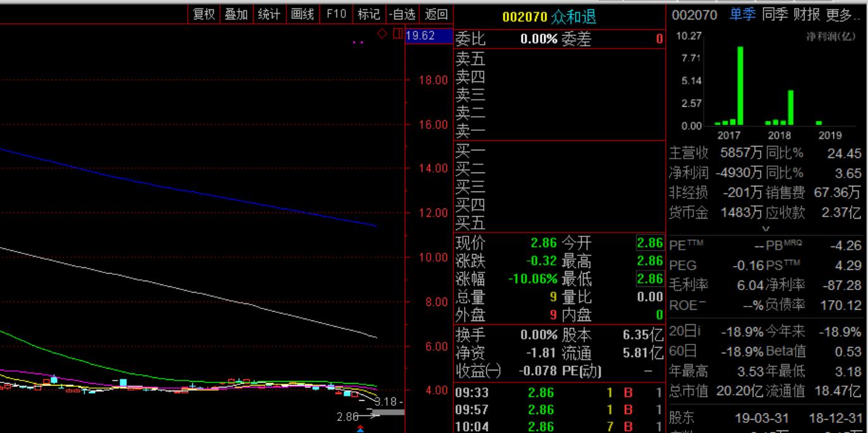This screenshot has width=868, height=433.
Task: Switch to the 单季 tab
Action: point(742,15)
